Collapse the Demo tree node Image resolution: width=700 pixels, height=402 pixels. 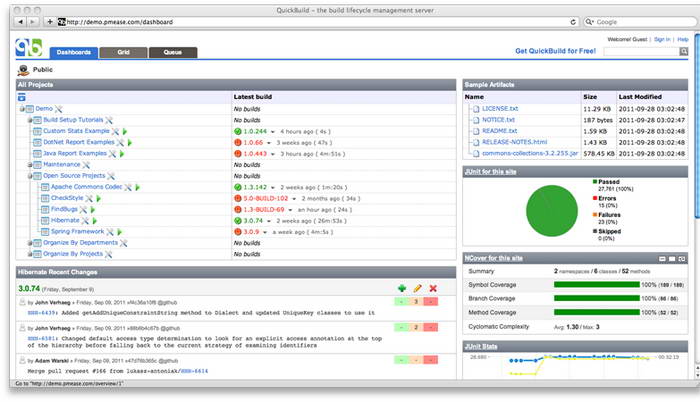(x=22, y=109)
